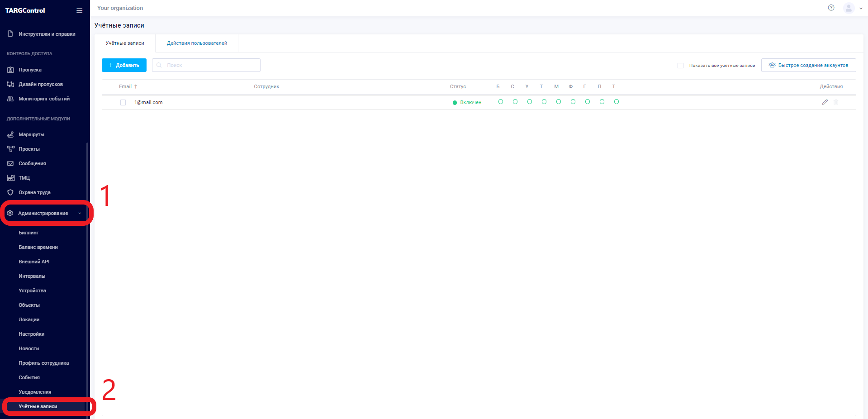
Task: Open the Маршруты module
Action: click(x=31, y=134)
